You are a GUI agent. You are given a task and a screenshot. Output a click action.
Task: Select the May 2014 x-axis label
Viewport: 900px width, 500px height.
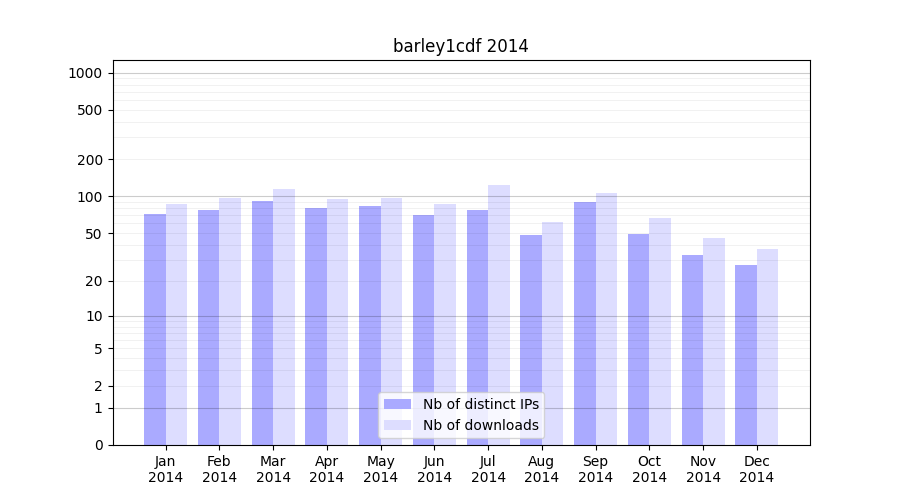[x=380, y=469]
